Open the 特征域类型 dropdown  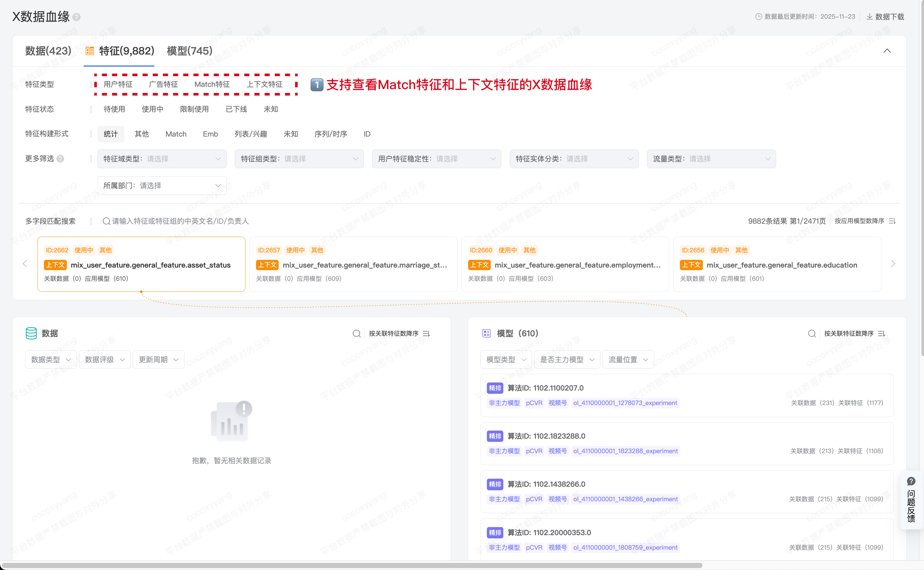(162, 159)
